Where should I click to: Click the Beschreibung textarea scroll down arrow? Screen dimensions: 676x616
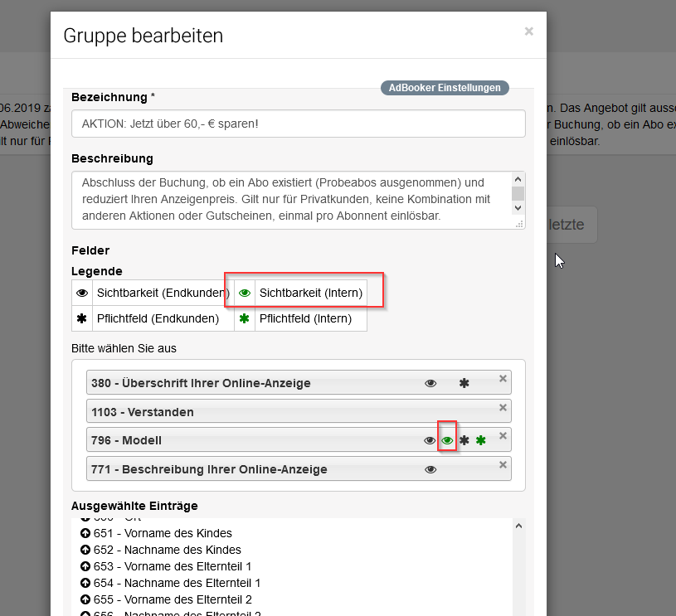(518, 208)
